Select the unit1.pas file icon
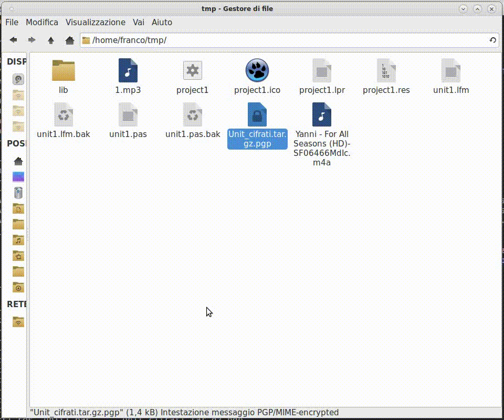 pos(128,115)
